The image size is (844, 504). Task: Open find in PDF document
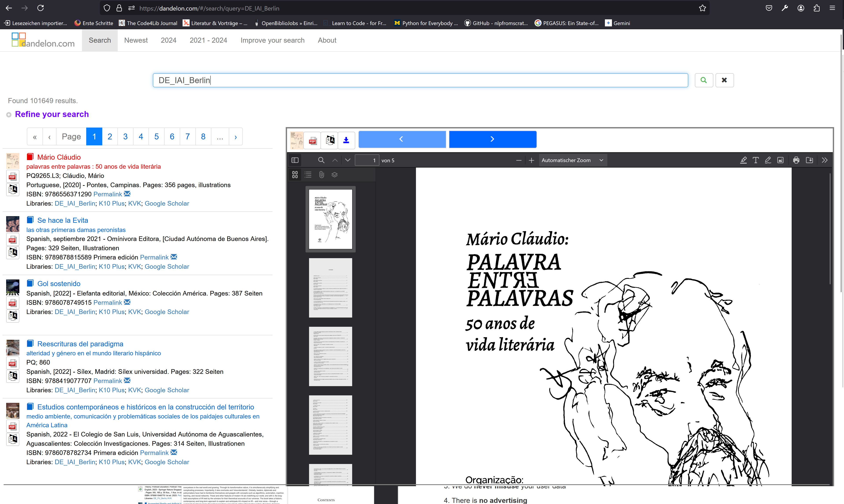click(321, 160)
